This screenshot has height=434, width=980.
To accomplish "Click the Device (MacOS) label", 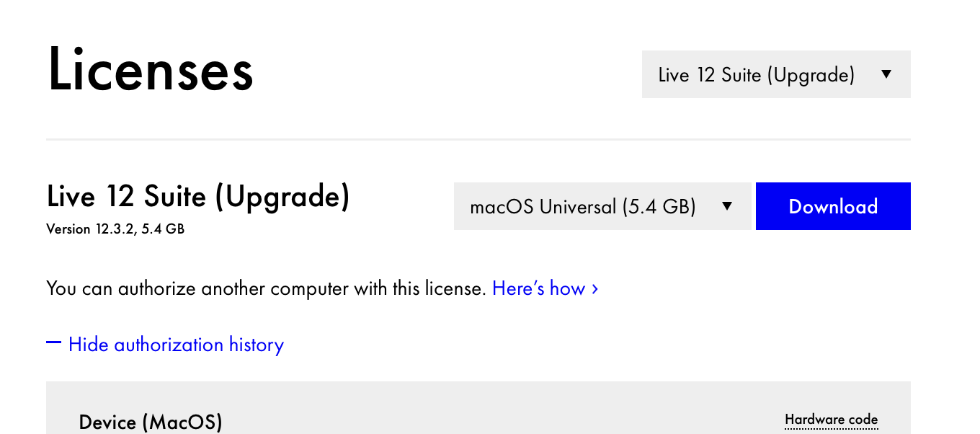I will [151, 422].
